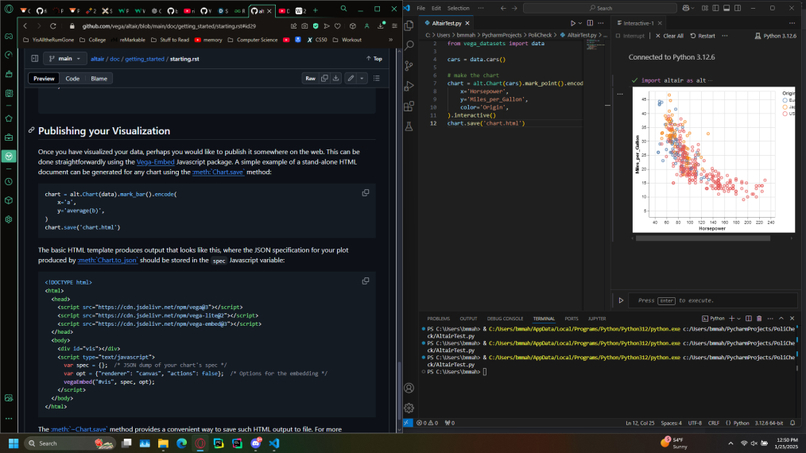Click the VS Code title bar search box
The height and width of the screenshot is (453, 806).
point(600,8)
